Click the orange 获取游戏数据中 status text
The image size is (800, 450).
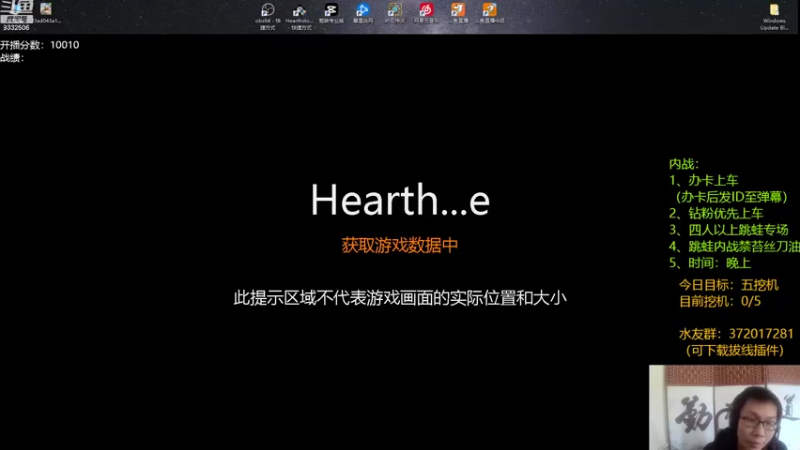(x=400, y=245)
